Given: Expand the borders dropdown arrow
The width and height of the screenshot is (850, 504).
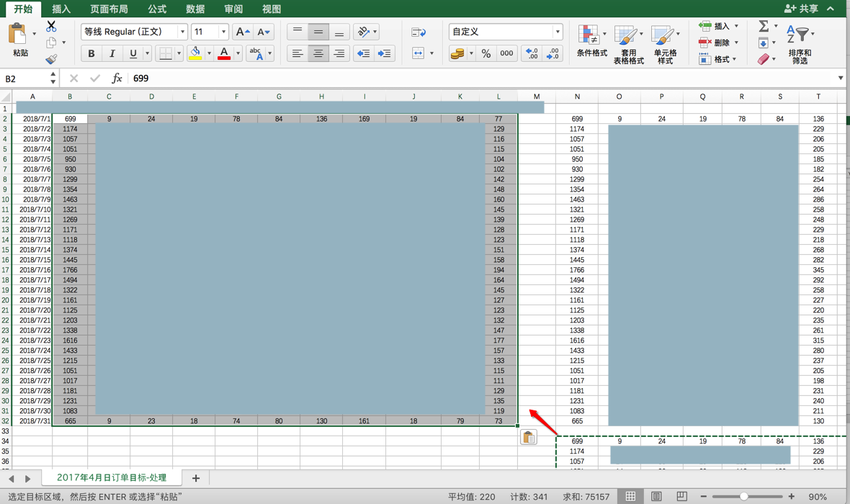Looking at the screenshot, I should tap(179, 53).
